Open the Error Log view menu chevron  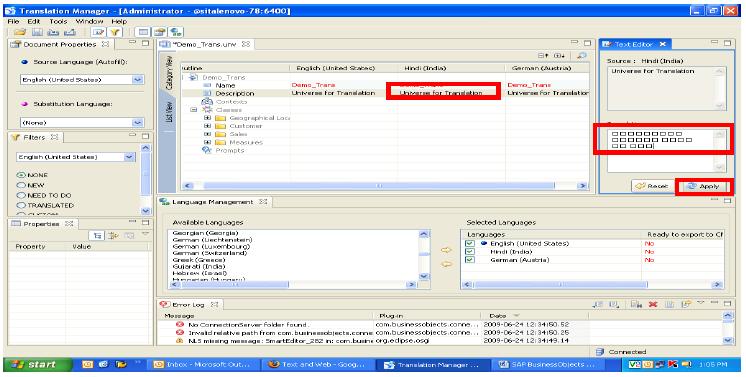(701, 303)
